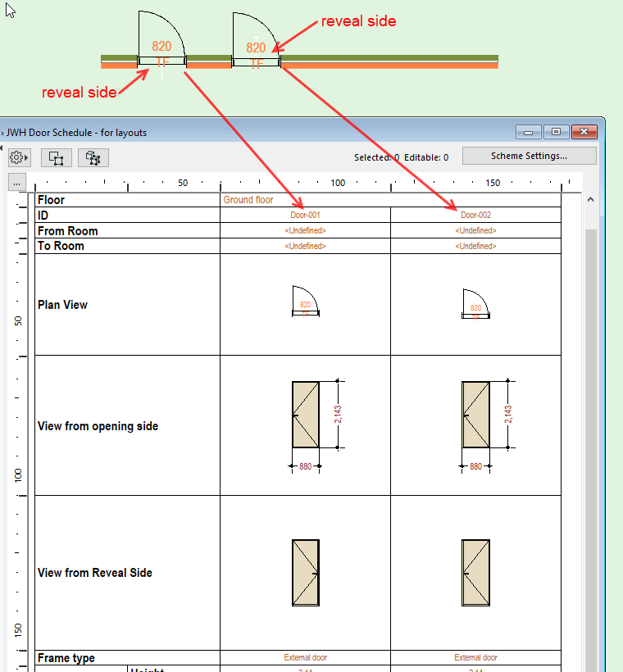Select To Room value under Door-001
Image resolution: width=623 pixels, height=672 pixels.
[x=305, y=246]
